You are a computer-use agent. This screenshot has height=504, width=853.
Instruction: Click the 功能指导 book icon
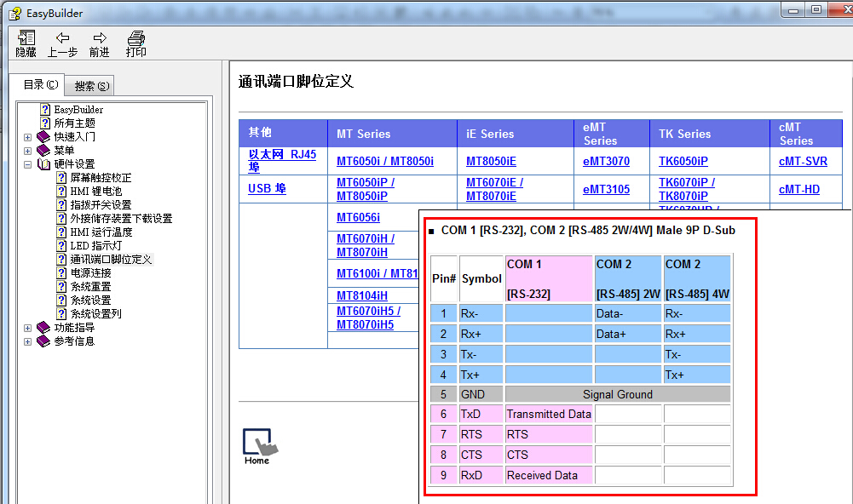click(x=43, y=327)
